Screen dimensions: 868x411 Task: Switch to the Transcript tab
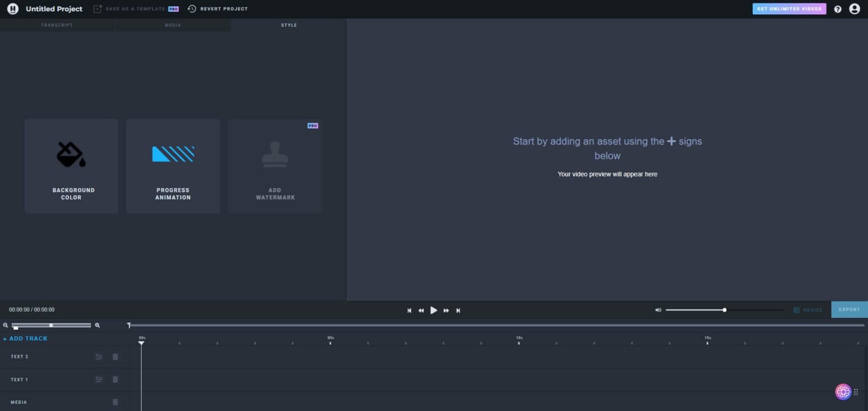tap(57, 25)
